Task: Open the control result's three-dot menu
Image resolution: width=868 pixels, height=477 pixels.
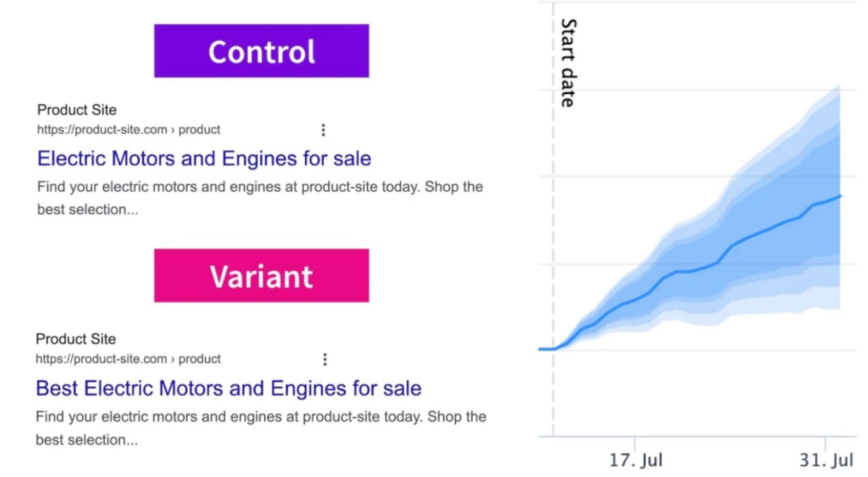Action: [323, 129]
